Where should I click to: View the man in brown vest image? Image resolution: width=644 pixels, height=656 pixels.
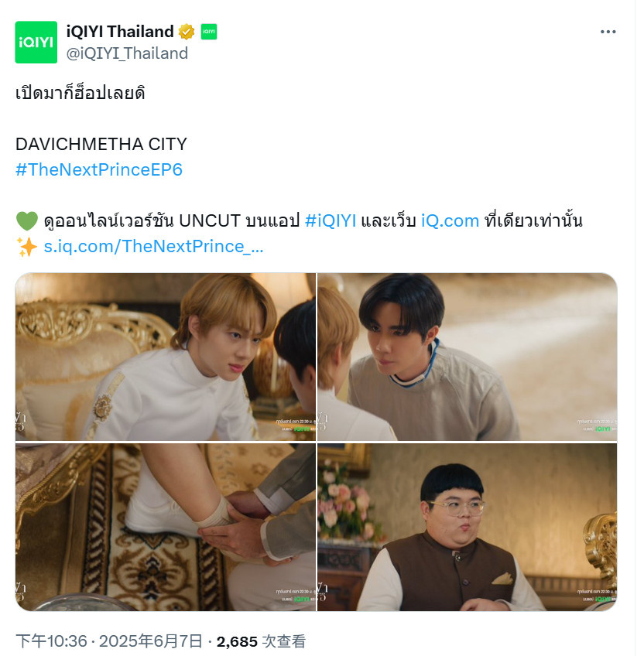point(468,527)
